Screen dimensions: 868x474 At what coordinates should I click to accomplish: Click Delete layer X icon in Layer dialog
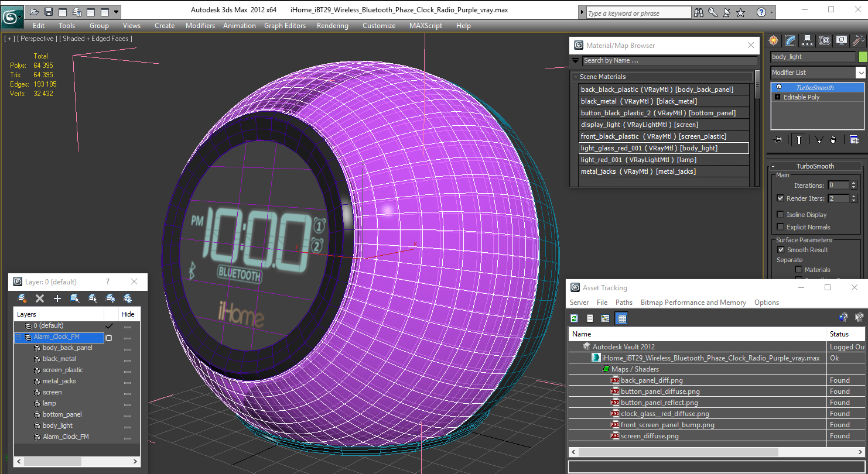40,298
